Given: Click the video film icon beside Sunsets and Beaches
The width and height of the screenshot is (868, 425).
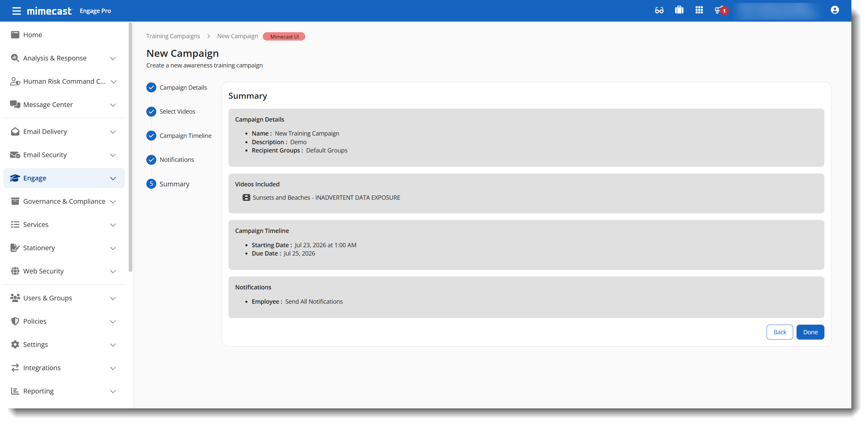Looking at the screenshot, I should (246, 197).
